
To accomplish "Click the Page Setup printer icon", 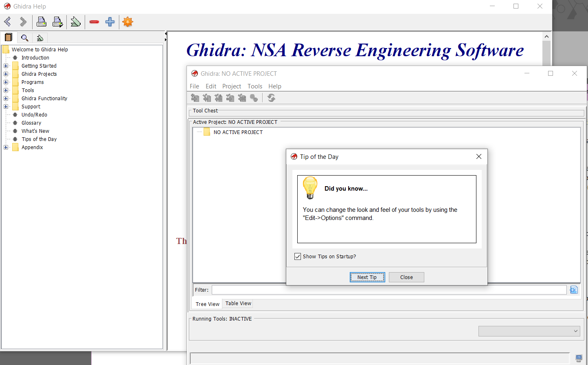I will tap(58, 22).
